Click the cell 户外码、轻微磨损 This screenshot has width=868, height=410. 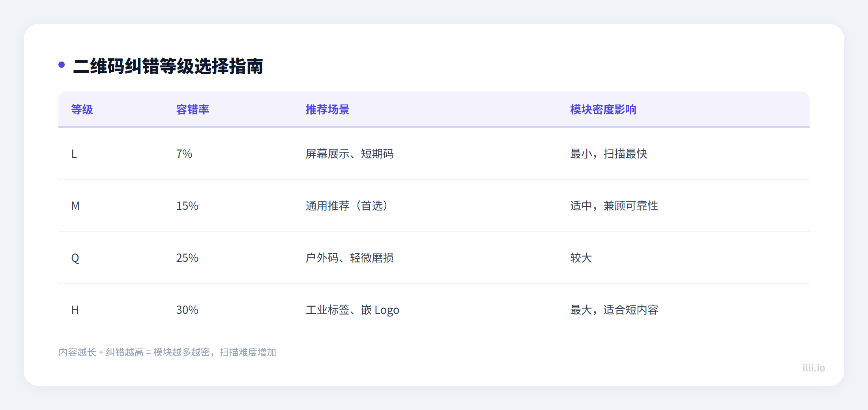pyautogui.click(x=350, y=258)
